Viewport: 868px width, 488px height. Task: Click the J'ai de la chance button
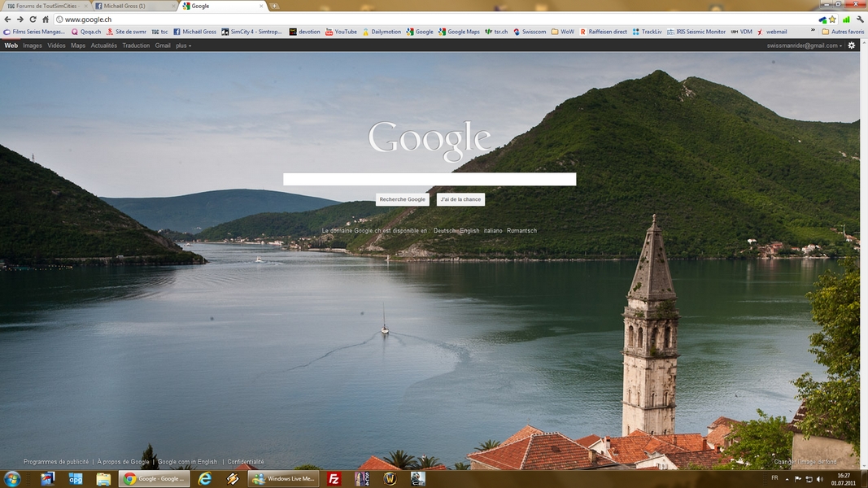(x=460, y=199)
